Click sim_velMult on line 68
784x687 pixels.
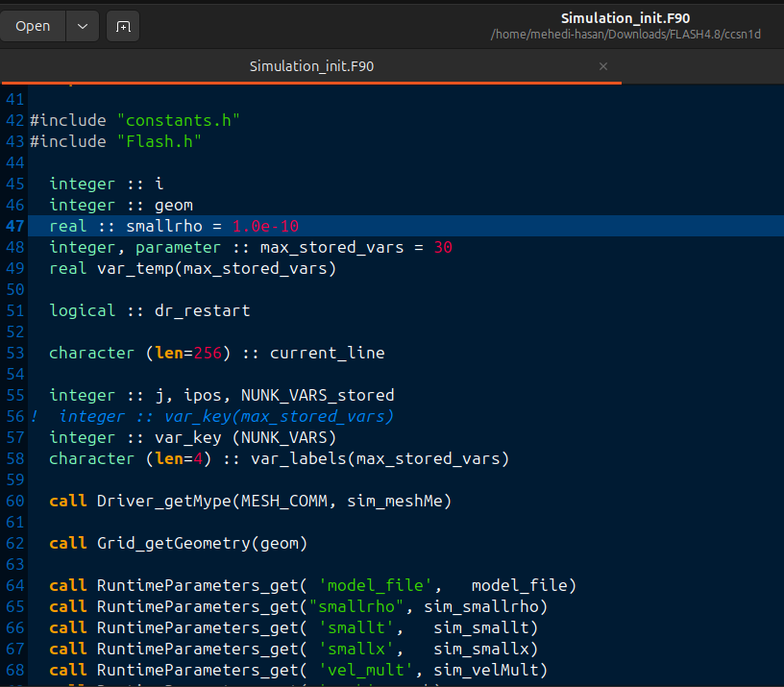485,670
